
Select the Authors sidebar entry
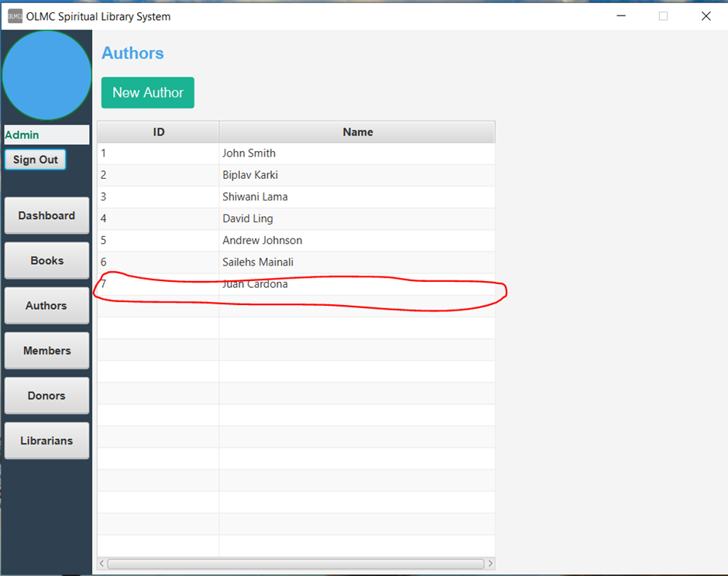point(46,305)
